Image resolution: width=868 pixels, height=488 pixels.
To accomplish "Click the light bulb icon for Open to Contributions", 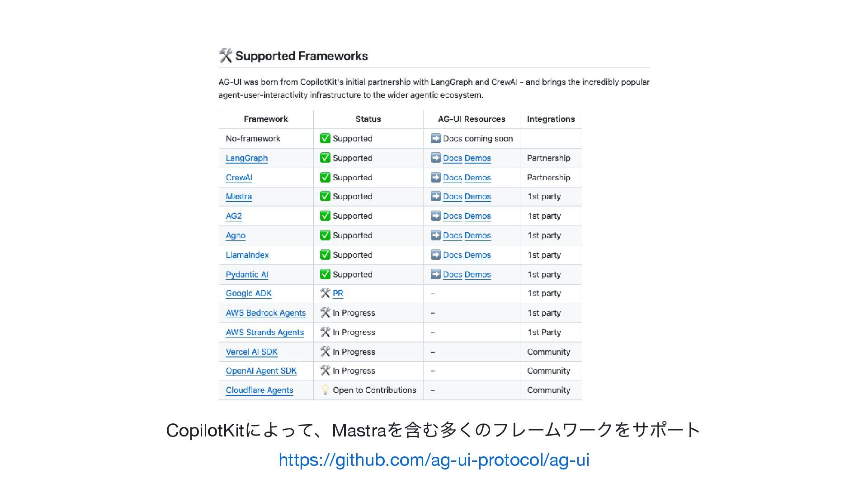I will click(325, 390).
